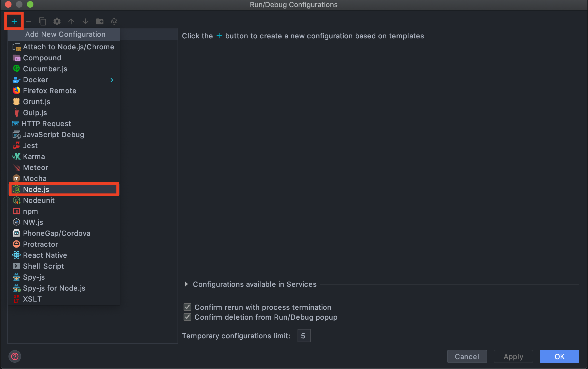Screen dimensions: 588x369
Task: Click the Move Down arrow icon
Action: pyautogui.click(x=85, y=21)
